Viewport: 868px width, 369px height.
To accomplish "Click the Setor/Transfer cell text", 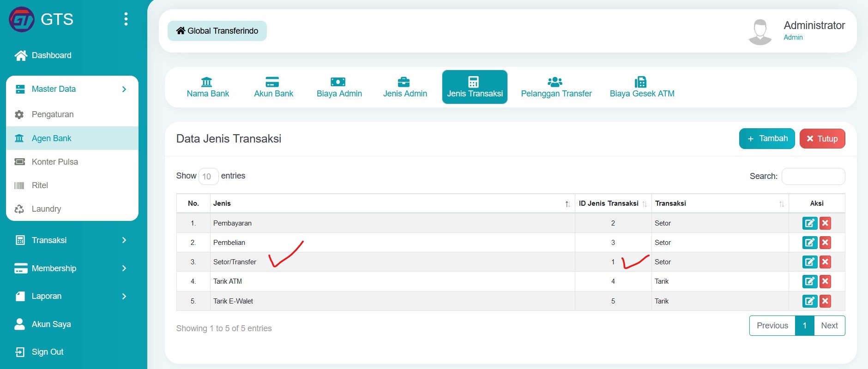I will coord(235,262).
